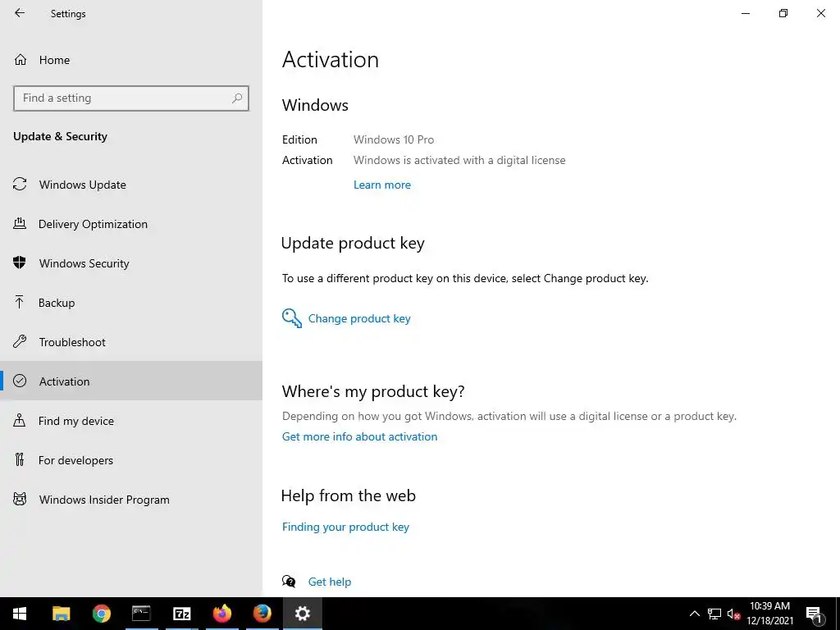Click the Activation checkmark circle icon
The width and height of the screenshot is (840, 630).
20,381
